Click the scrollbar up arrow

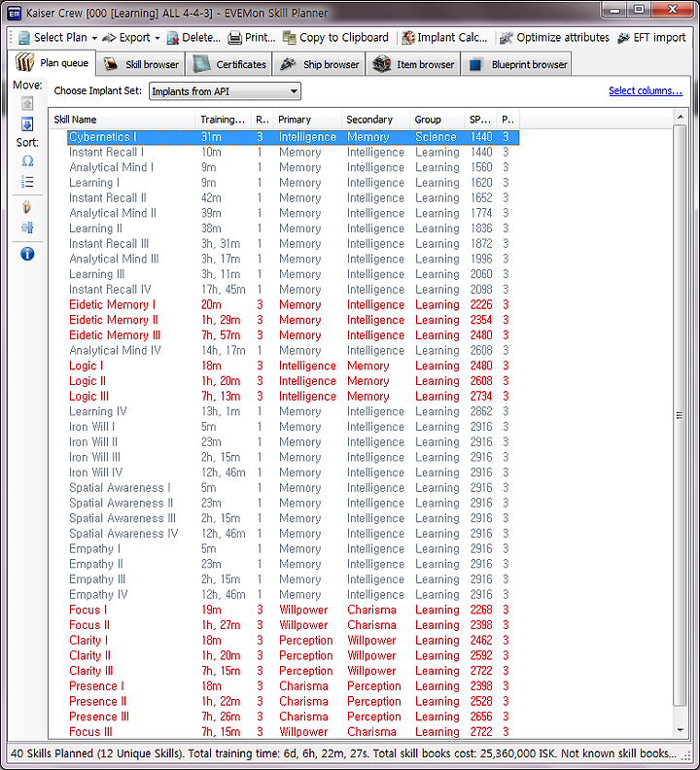[680, 117]
